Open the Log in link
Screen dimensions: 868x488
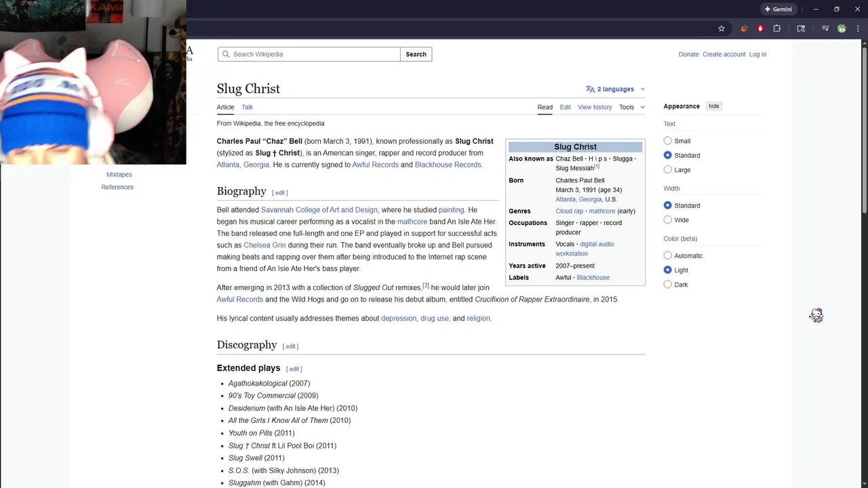tap(757, 54)
